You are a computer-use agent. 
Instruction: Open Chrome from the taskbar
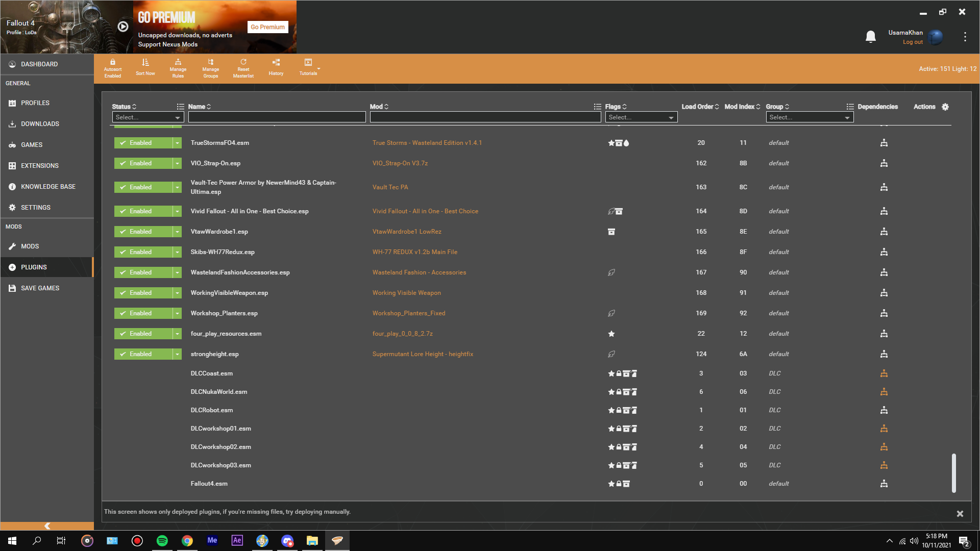(x=187, y=541)
